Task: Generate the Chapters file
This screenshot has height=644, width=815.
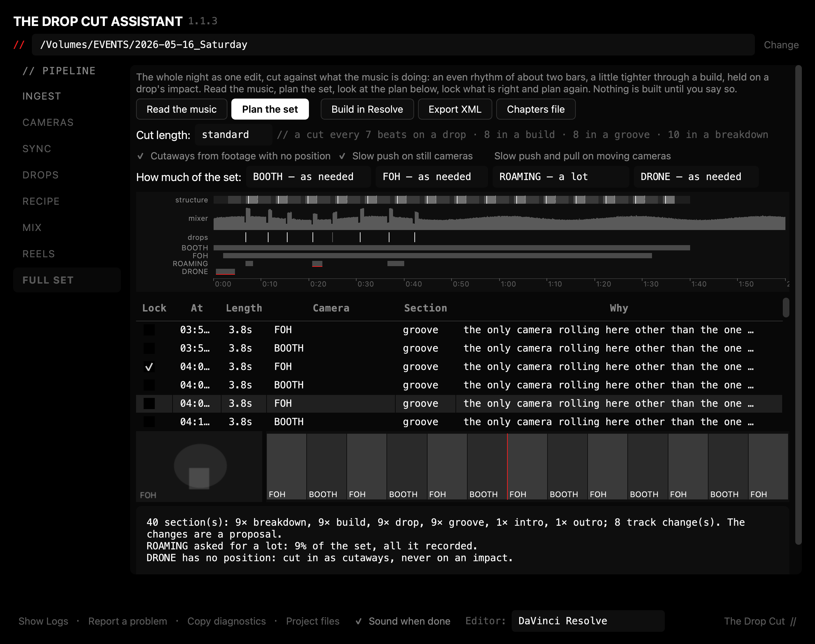Action: click(536, 109)
